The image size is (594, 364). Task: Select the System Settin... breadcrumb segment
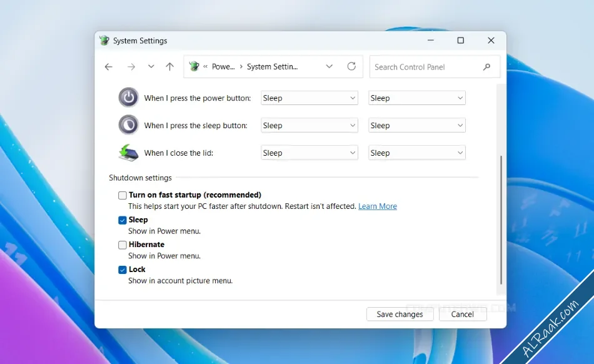click(273, 67)
